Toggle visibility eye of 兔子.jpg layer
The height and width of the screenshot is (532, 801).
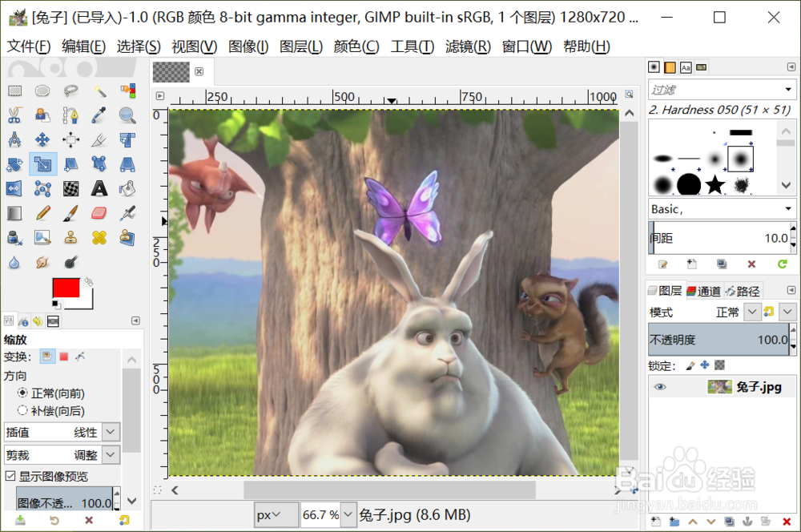(x=660, y=387)
